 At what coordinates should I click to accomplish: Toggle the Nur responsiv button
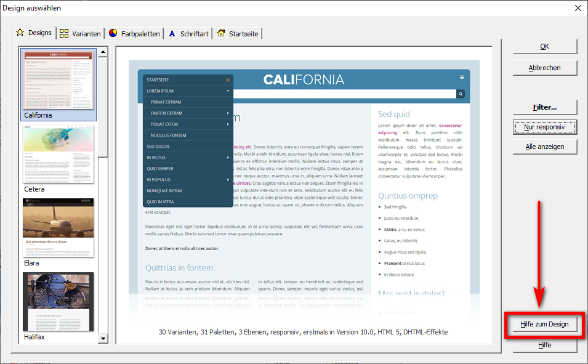(545, 127)
